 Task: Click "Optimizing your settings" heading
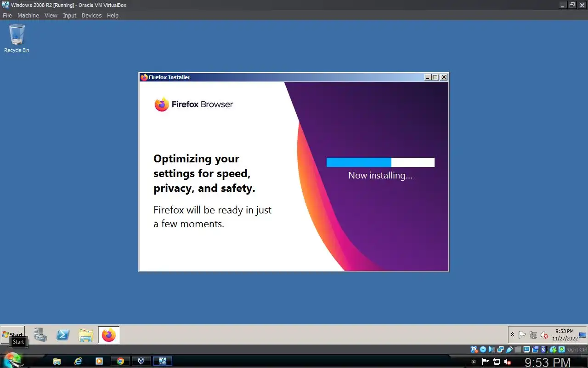(x=204, y=173)
